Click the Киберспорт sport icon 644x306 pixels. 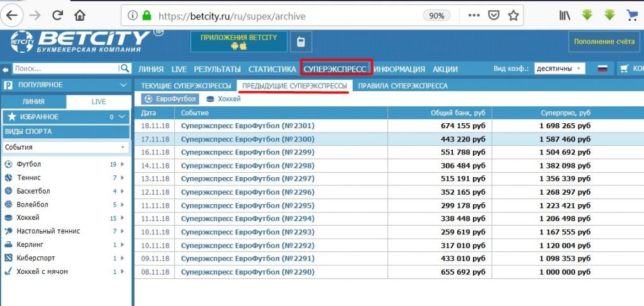pos(8,258)
